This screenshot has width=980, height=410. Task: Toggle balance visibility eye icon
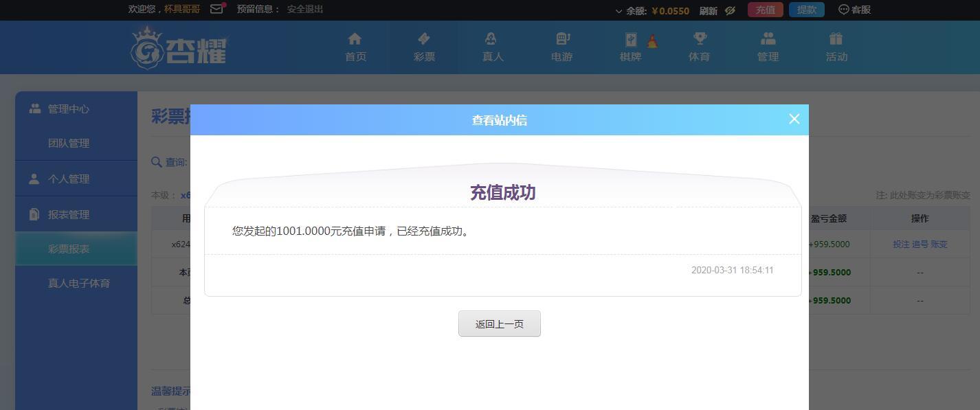point(730,10)
